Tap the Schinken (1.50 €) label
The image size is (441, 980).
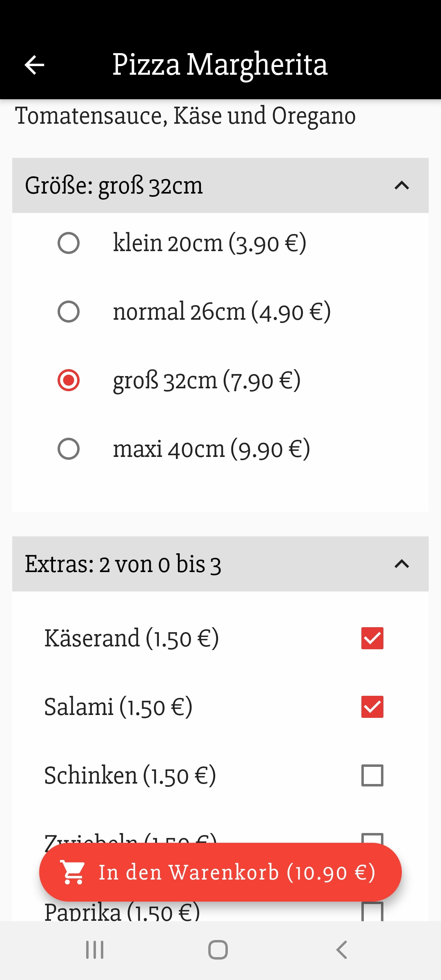tap(130, 775)
